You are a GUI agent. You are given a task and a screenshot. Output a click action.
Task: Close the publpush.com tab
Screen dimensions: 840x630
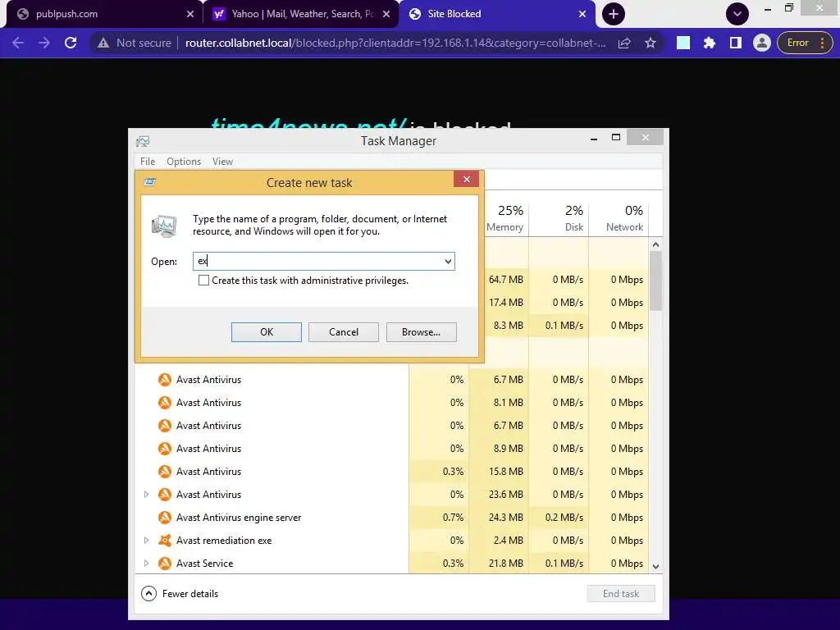click(x=190, y=14)
